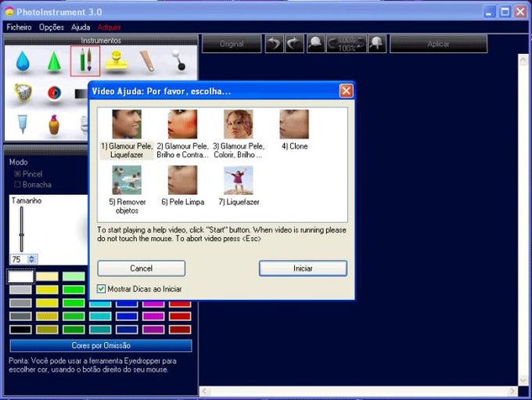532x400 pixels.
Task: Pick the black color swatch
Action: click(20, 330)
